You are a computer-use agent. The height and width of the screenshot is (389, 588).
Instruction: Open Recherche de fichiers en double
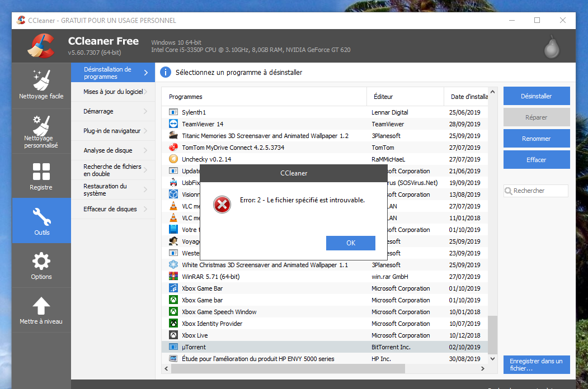coord(113,170)
